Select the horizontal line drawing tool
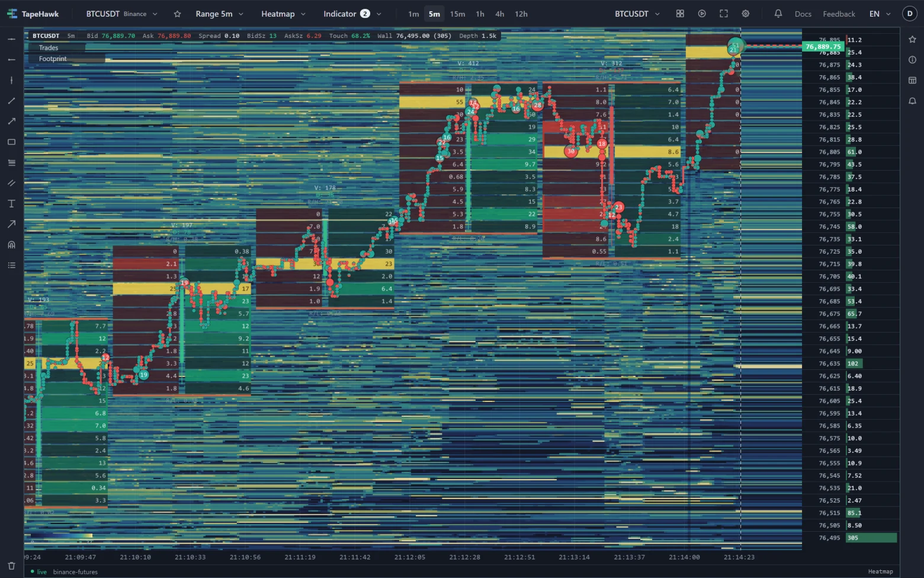 (11, 39)
